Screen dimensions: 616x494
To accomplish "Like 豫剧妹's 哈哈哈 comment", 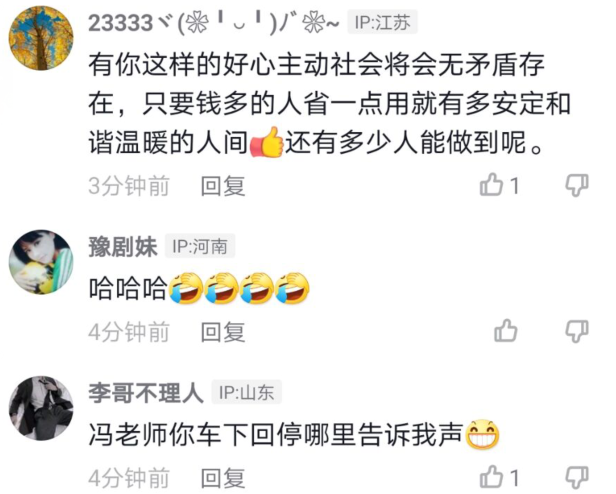I will coord(506,331).
